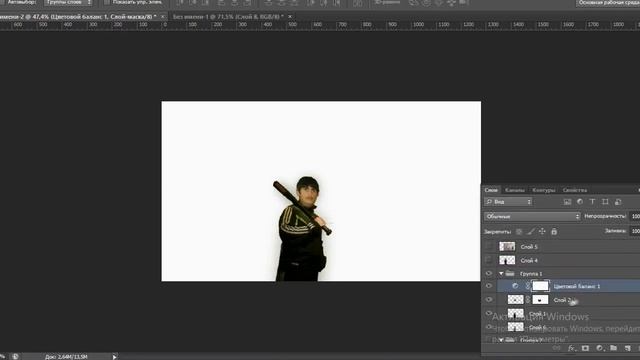This screenshot has width=640, height=360.
Task: Click Слой 1 layer thumbnail
Action: click(515, 313)
